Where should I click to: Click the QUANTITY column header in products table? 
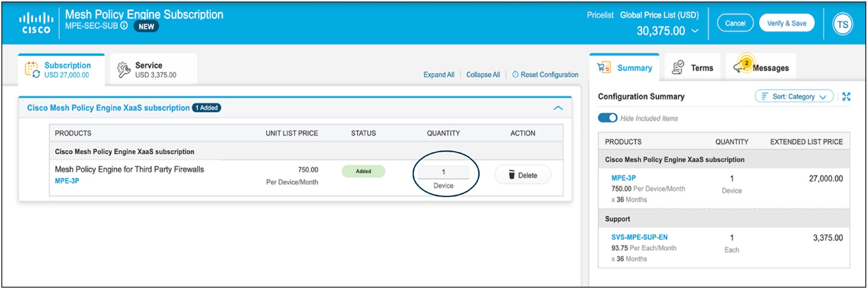(443, 133)
